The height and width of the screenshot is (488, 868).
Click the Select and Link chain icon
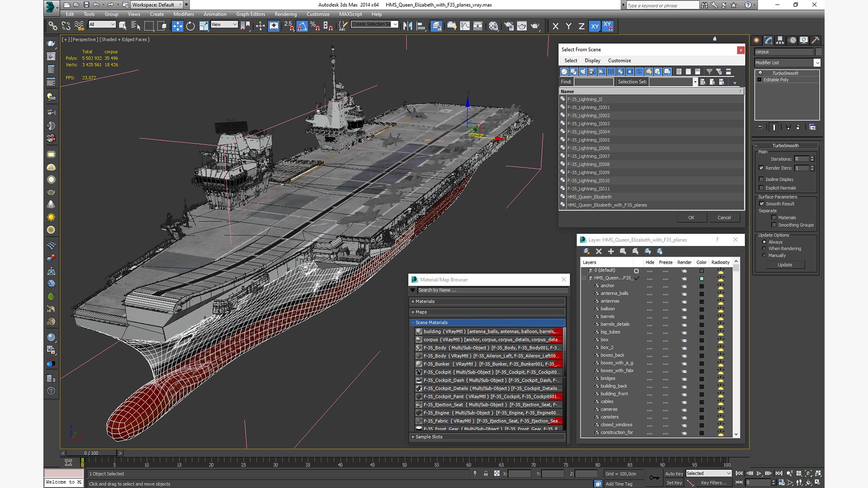53,26
